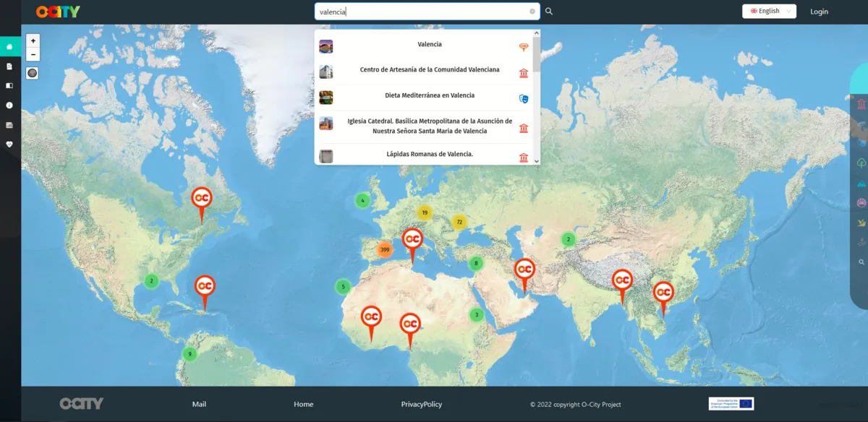Filter by mountain icon in right panel

pos(861,184)
